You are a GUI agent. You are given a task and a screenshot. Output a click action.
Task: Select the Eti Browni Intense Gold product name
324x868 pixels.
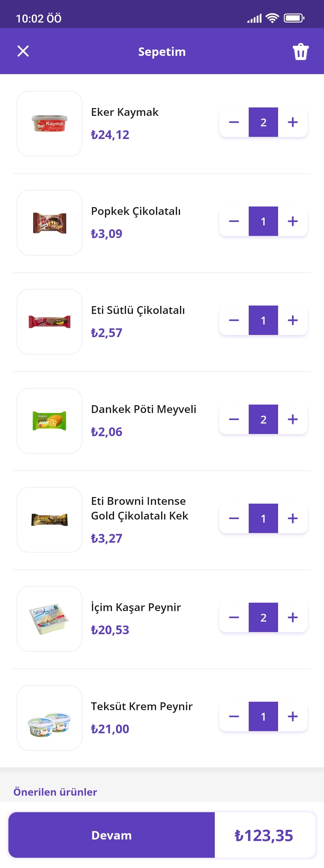(x=139, y=508)
